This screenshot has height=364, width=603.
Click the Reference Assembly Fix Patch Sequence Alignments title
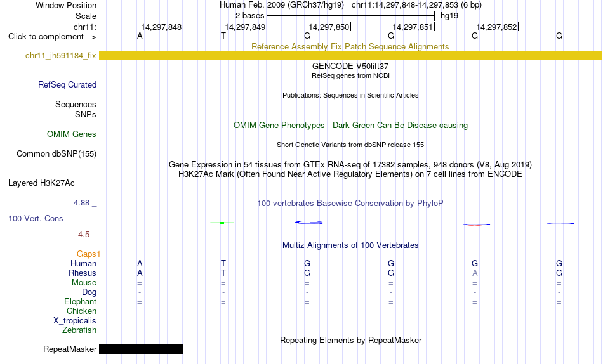[x=350, y=46]
